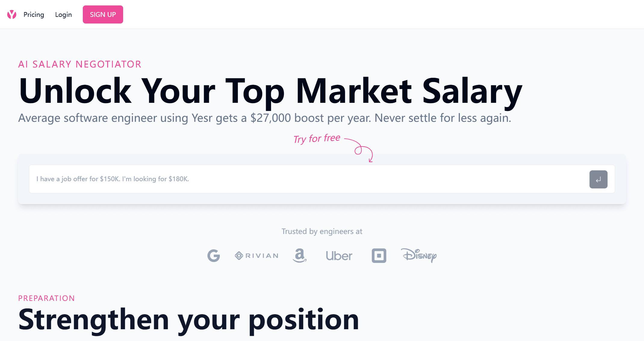Click the Rivian logo
The image size is (644, 341).
(257, 256)
